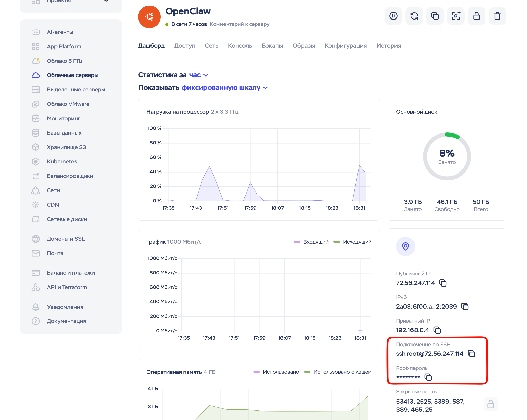The image size is (527, 420).
Task: Click the Комментарий к серверу field
Action: [x=240, y=24]
